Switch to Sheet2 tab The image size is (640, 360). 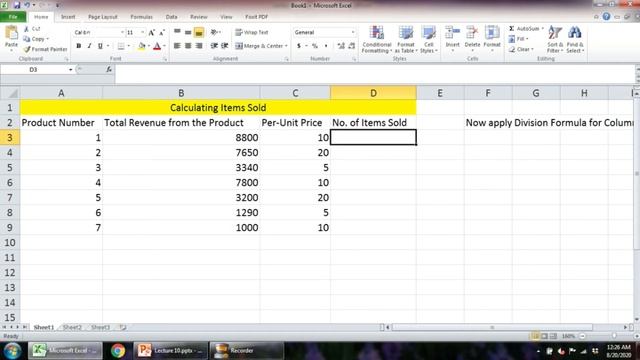point(72,327)
